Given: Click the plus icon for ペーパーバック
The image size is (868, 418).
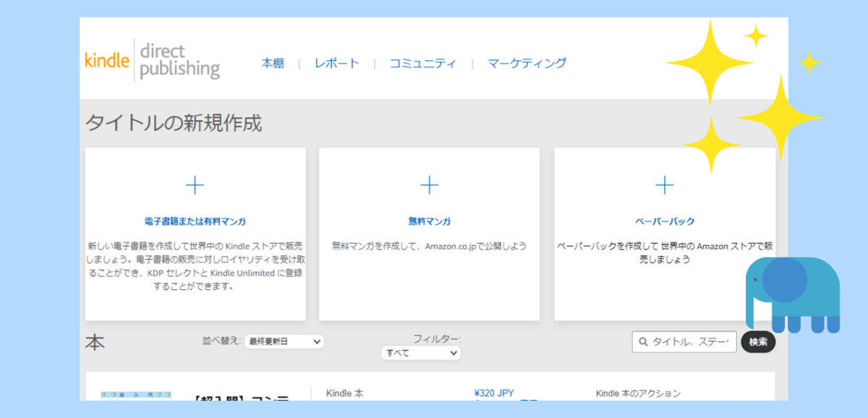Looking at the screenshot, I should [x=664, y=186].
